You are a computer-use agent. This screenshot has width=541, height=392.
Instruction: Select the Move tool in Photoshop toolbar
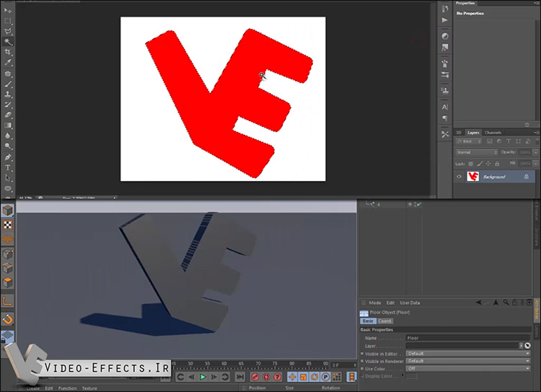[x=8, y=10]
